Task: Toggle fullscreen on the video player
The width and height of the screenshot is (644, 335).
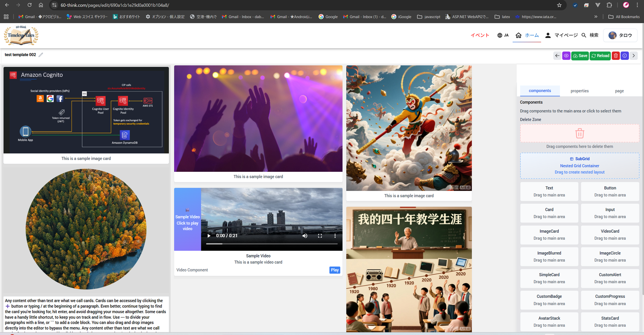Action: click(320, 236)
